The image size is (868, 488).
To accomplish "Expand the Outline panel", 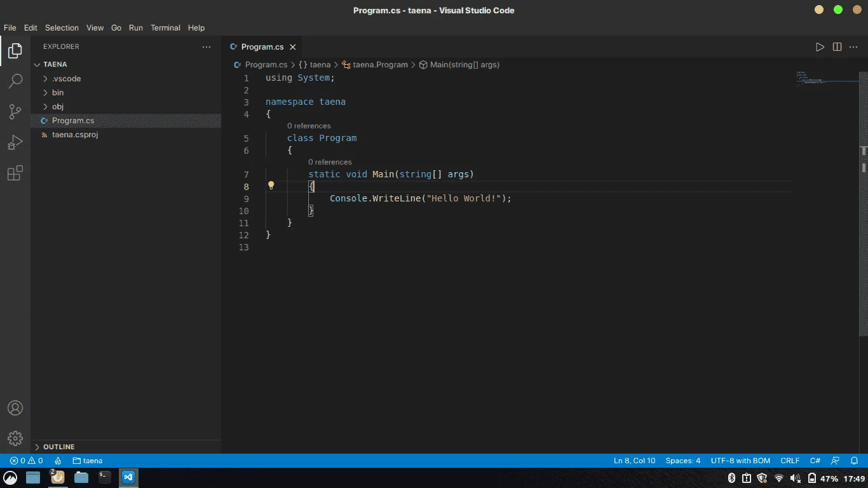I will point(126,447).
